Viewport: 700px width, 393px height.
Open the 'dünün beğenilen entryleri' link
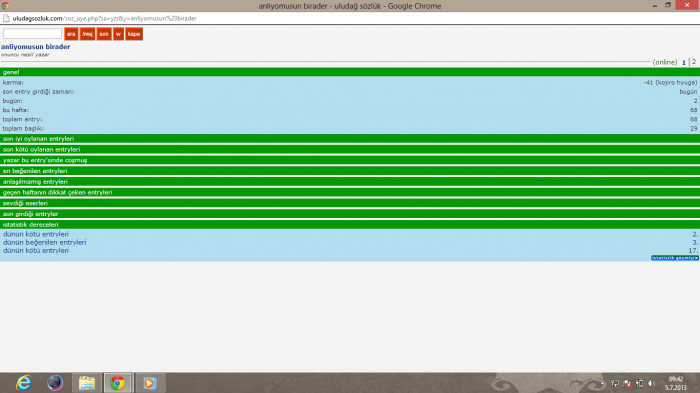coord(45,242)
